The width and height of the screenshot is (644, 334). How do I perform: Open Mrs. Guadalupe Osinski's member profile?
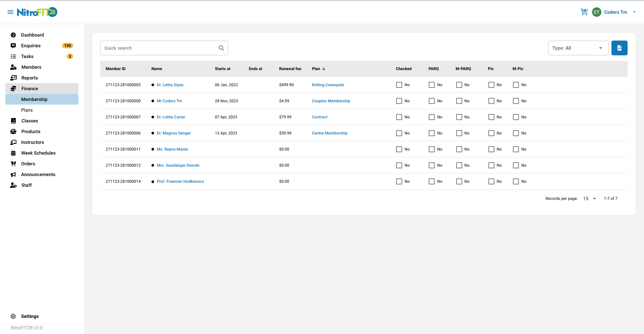click(178, 165)
